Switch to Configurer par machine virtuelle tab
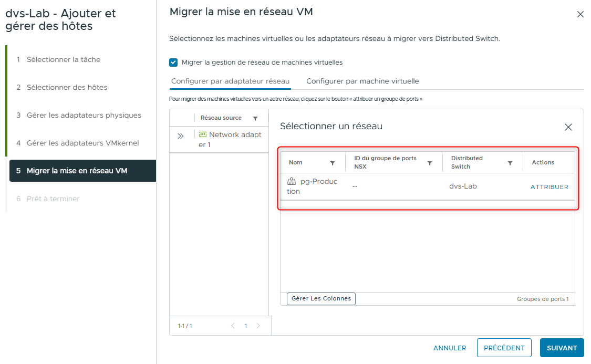This screenshot has width=591, height=364. coord(362,81)
